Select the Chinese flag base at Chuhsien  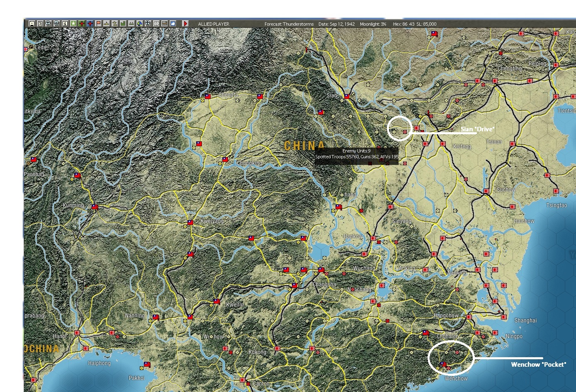click(425, 332)
